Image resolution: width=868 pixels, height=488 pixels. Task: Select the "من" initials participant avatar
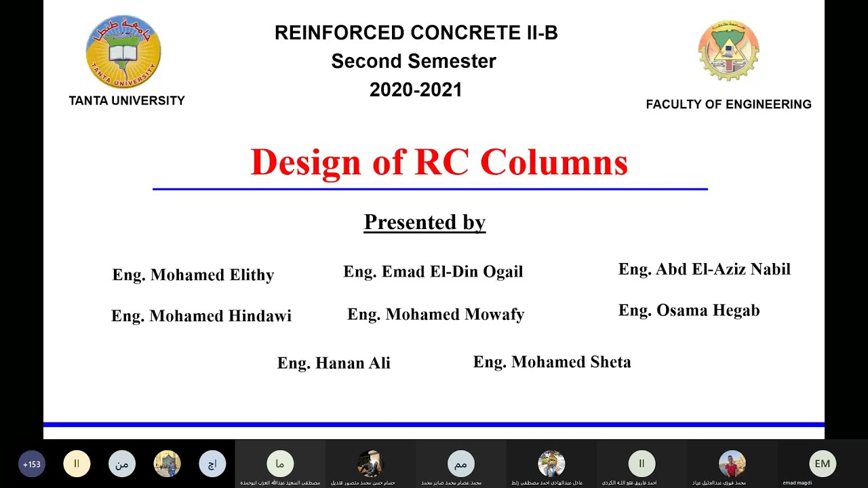pos(122,464)
